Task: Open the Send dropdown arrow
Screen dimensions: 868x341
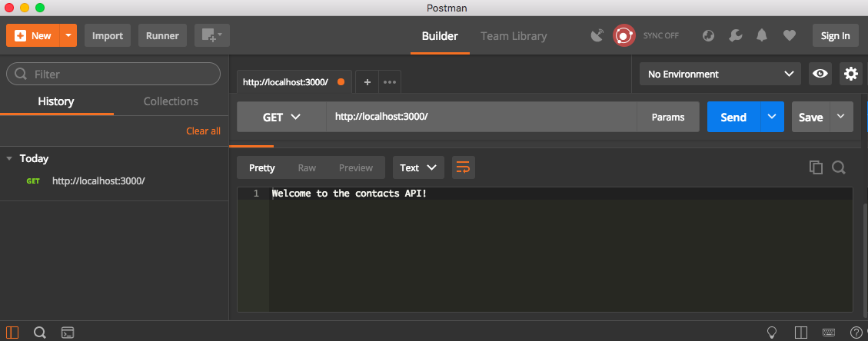Action: 772,118
